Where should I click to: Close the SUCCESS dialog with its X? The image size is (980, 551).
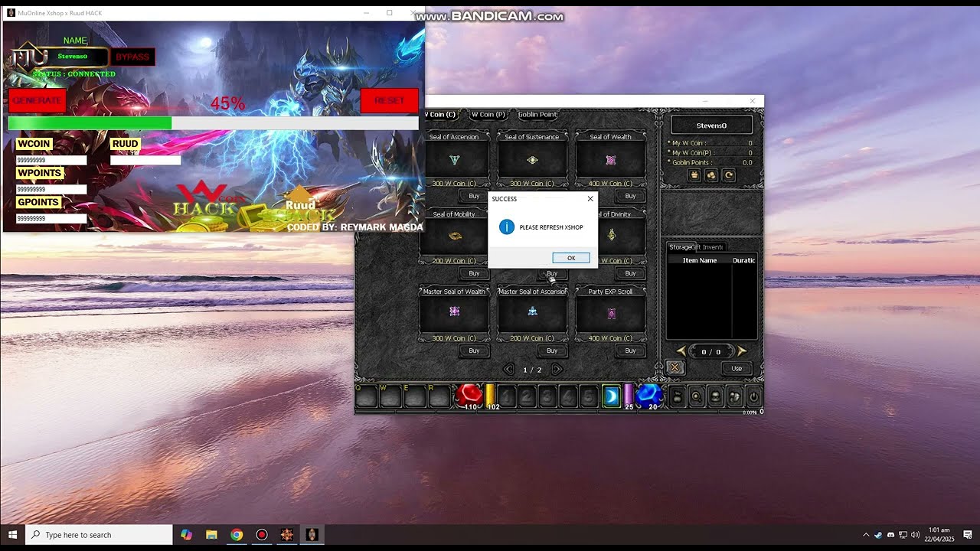pyautogui.click(x=590, y=199)
